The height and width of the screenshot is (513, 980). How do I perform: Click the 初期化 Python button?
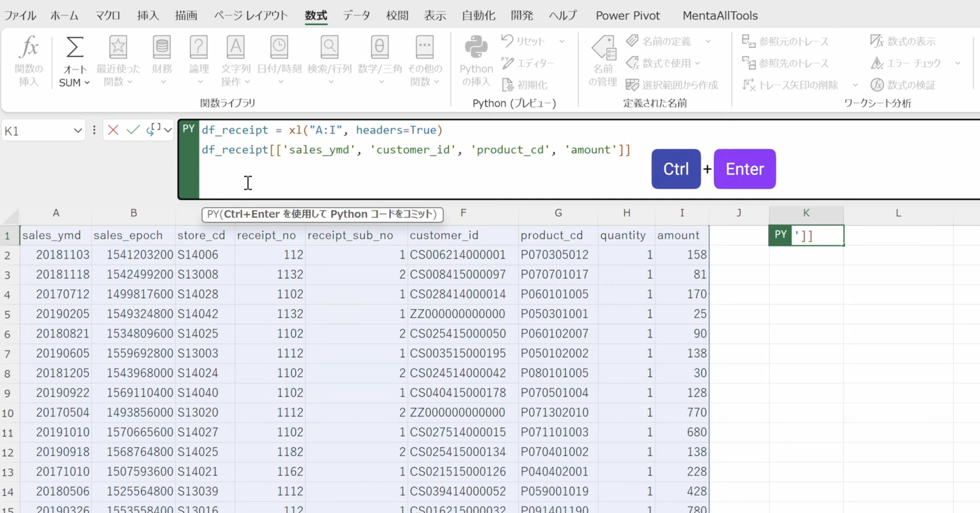pos(525,85)
